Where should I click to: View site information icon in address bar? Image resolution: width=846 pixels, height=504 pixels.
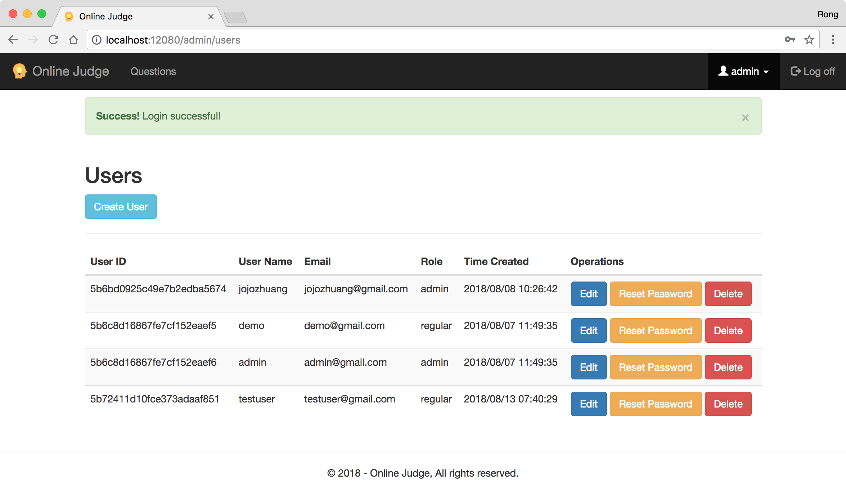(x=96, y=40)
